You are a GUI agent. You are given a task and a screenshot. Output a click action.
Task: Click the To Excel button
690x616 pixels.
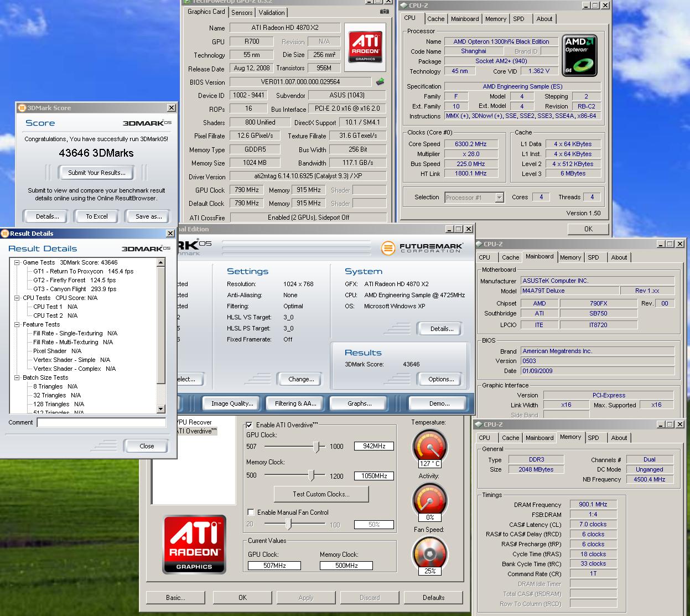(97, 216)
